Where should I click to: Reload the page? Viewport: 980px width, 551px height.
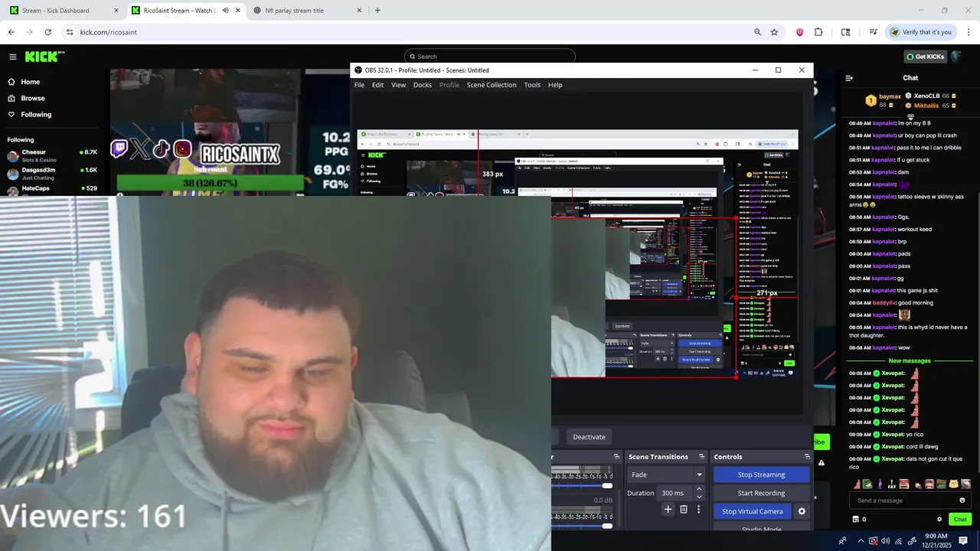[47, 32]
